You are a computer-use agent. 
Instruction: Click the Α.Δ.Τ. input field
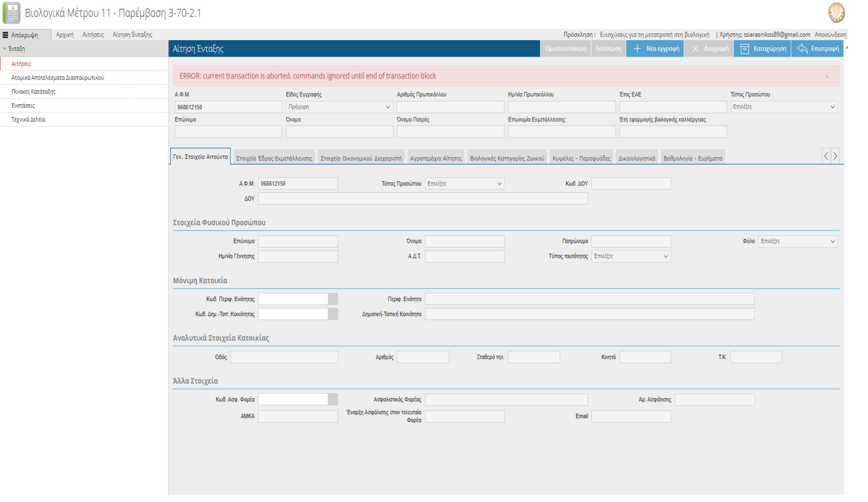click(465, 256)
